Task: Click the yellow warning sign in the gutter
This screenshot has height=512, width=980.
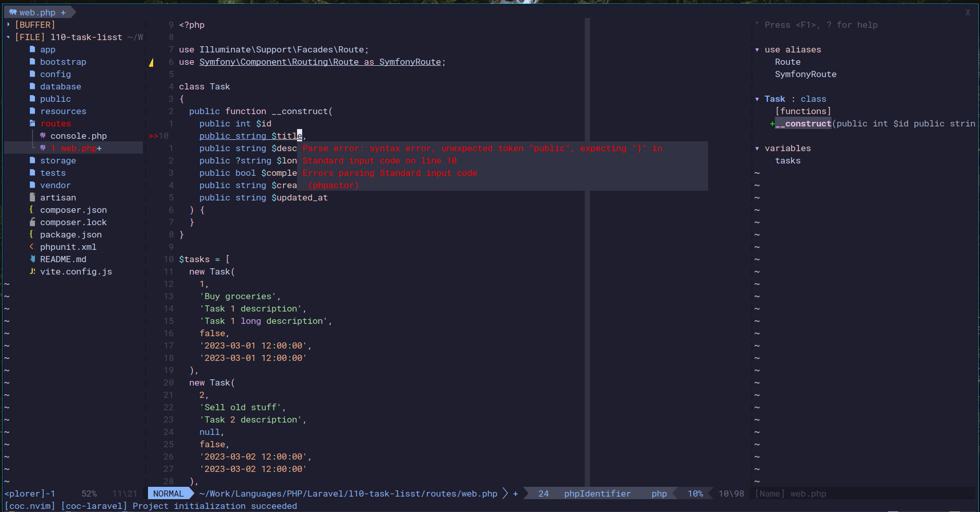Action: 151,62
